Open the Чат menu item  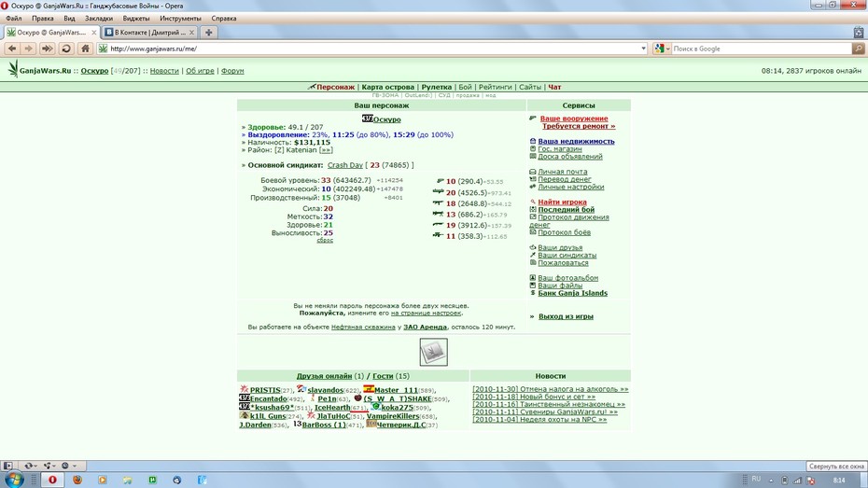pos(554,87)
